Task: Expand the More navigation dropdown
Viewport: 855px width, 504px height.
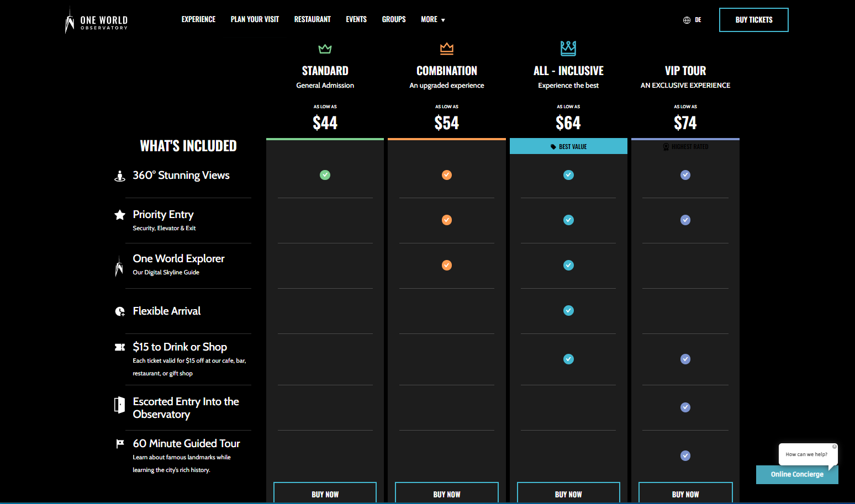Action: coord(433,19)
